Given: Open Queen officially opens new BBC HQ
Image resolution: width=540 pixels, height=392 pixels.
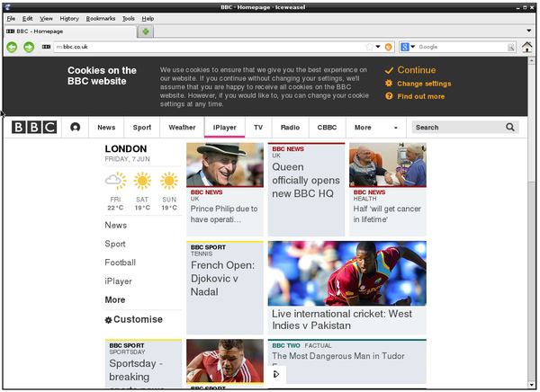Looking at the screenshot, I should 306,181.
